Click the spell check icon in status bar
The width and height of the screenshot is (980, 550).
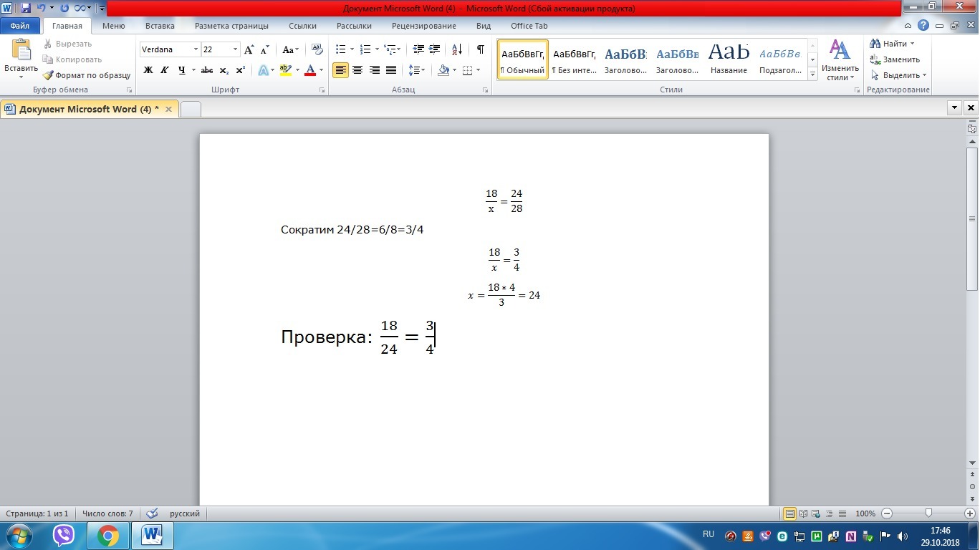152,513
